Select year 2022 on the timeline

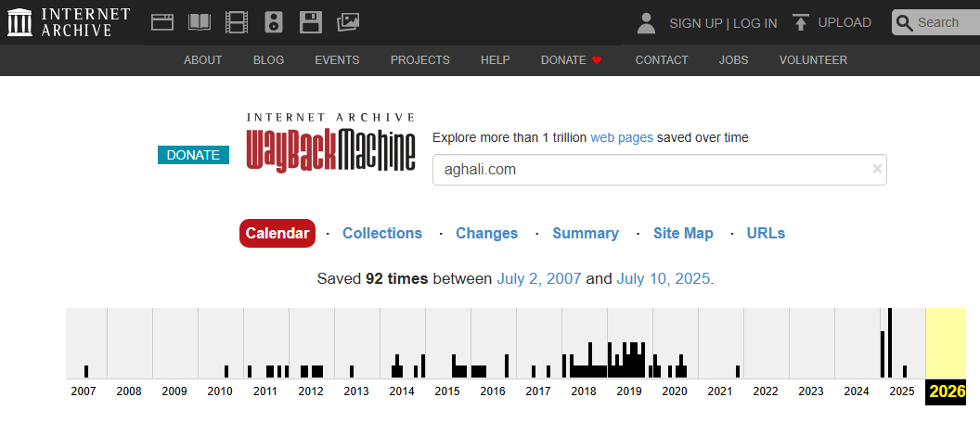coord(766,391)
